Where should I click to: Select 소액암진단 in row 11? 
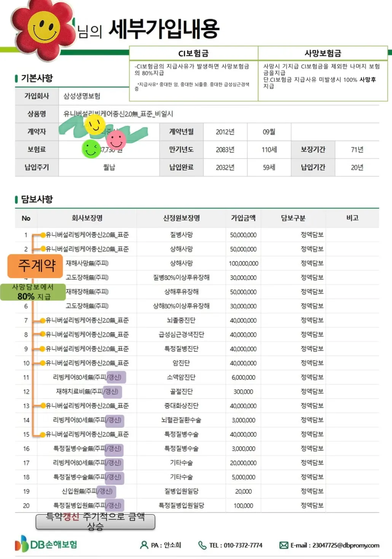182,377
